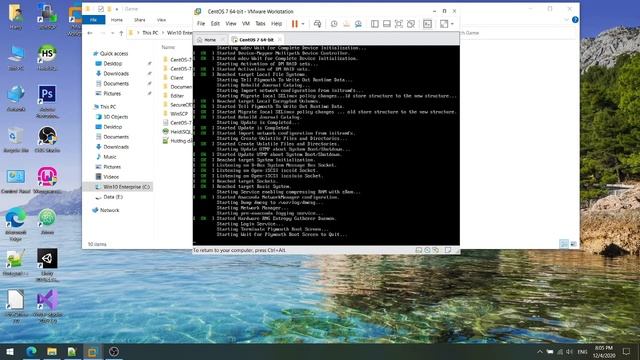The width and height of the screenshot is (640, 360).
Task: Click the second device icon in VMware status bar
Action: (x=427, y=250)
